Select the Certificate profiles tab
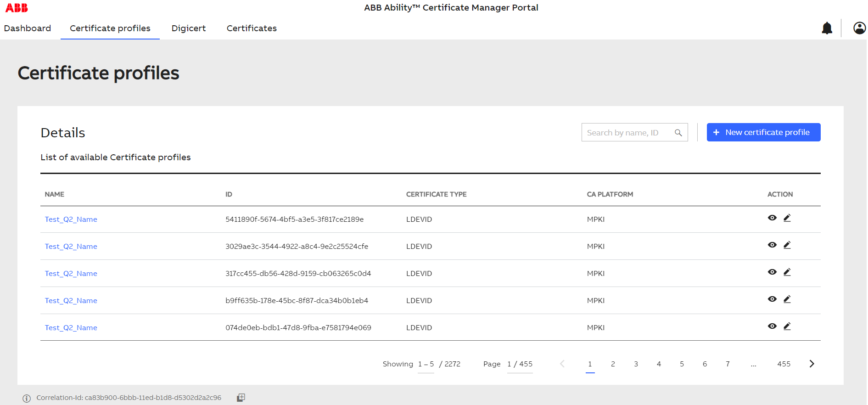Image resolution: width=868 pixels, height=405 pixels. (110, 28)
